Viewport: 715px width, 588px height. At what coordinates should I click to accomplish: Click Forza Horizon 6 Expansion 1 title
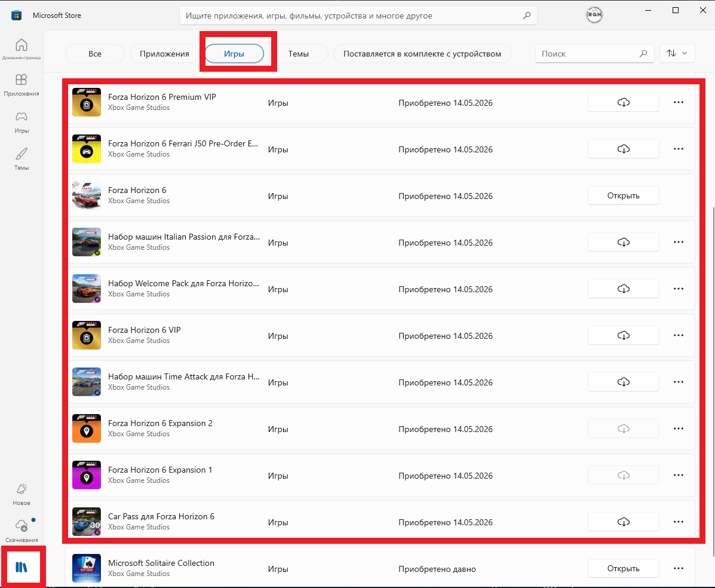(x=160, y=470)
